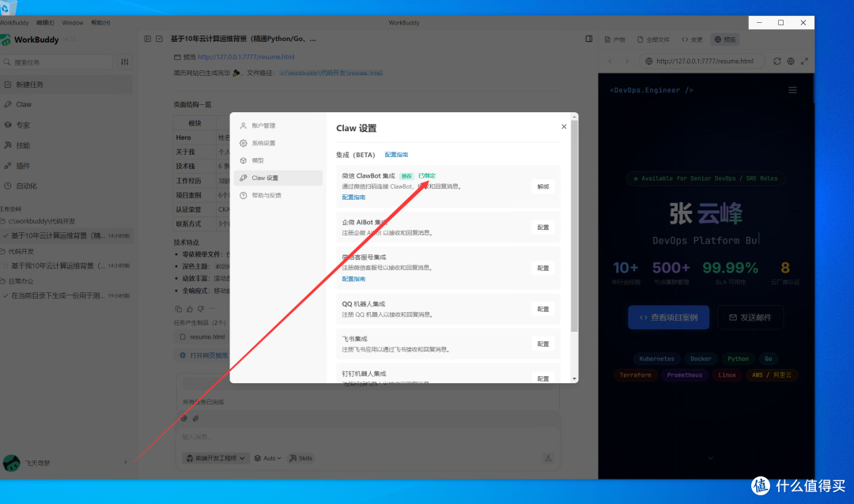Click the send message button

tap(548, 458)
